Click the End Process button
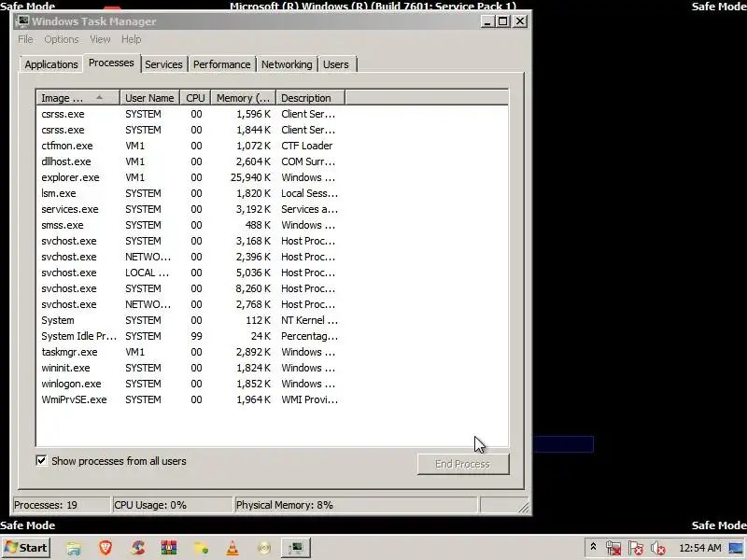Screen dimensions: 747x560 463,464
